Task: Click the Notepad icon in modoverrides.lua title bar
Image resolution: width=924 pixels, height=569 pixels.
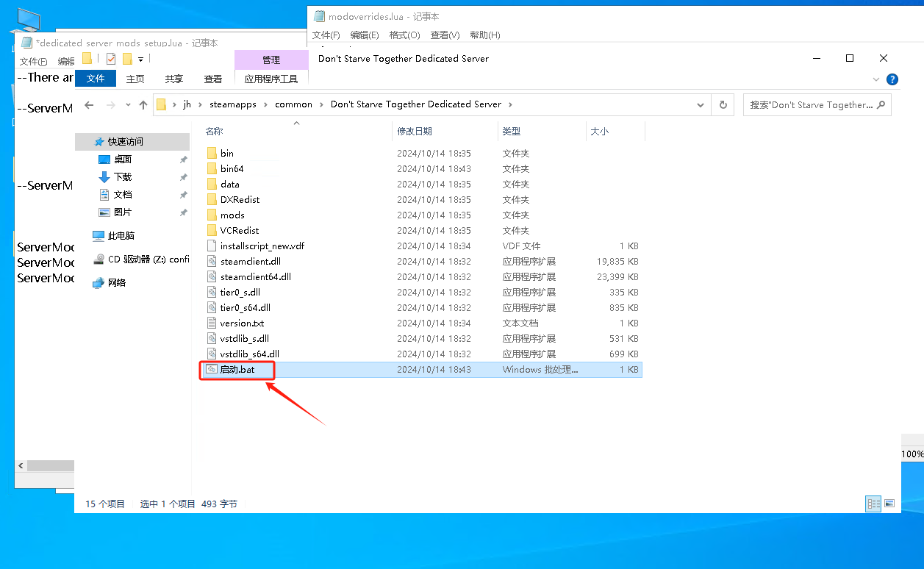Action: (x=319, y=16)
